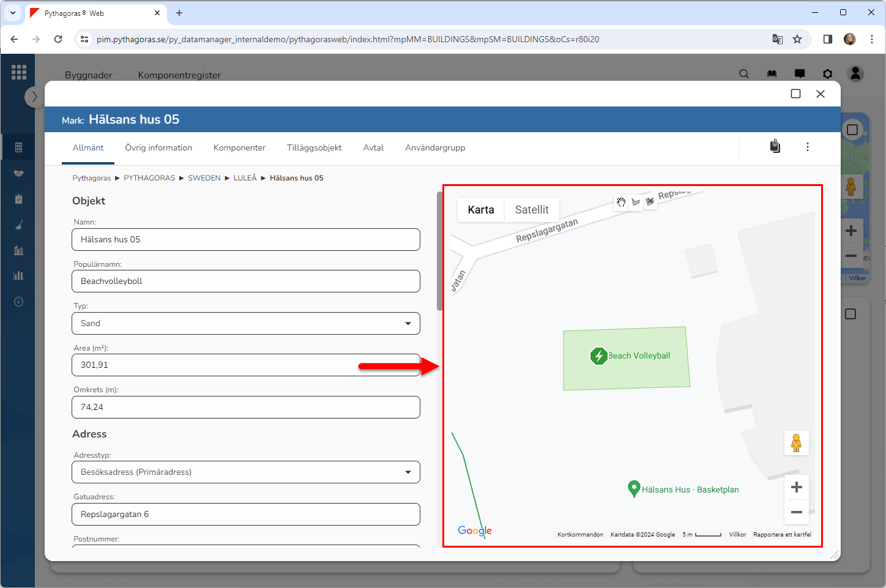The height and width of the screenshot is (588, 886).
Task: Switch map to Karta view
Action: pos(480,210)
